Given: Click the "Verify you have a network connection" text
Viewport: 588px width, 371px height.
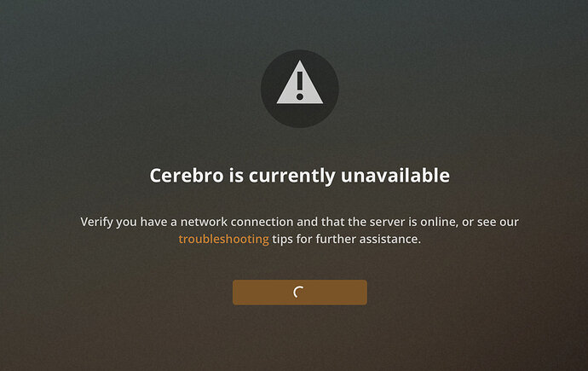Looking at the screenshot, I should [187, 222].
